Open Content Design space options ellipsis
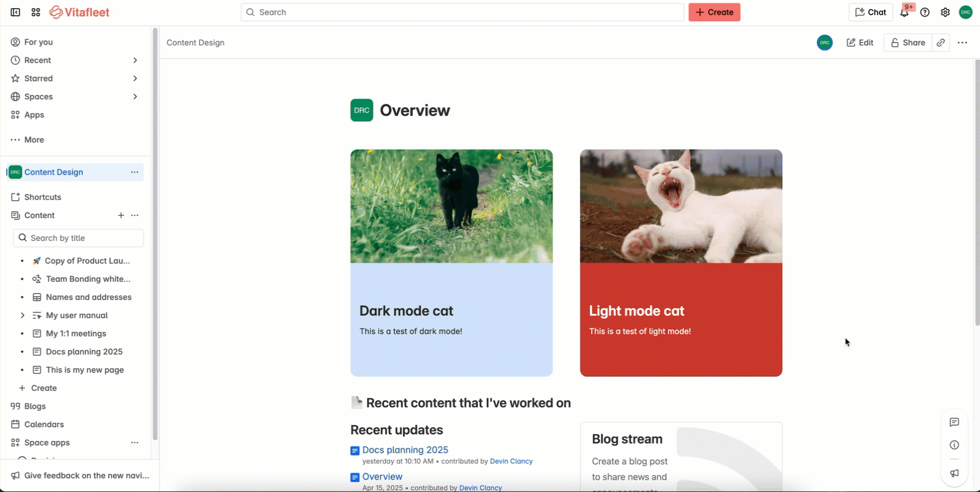This screenshot has width=980, height=492. point(135,172)
